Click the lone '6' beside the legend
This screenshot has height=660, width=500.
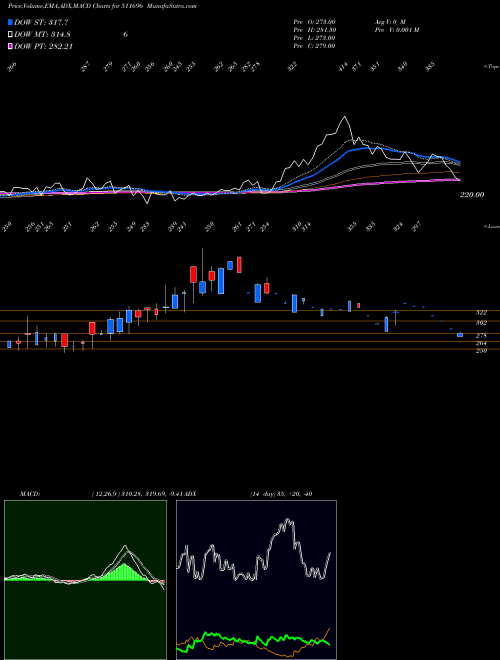coord(125,35)
